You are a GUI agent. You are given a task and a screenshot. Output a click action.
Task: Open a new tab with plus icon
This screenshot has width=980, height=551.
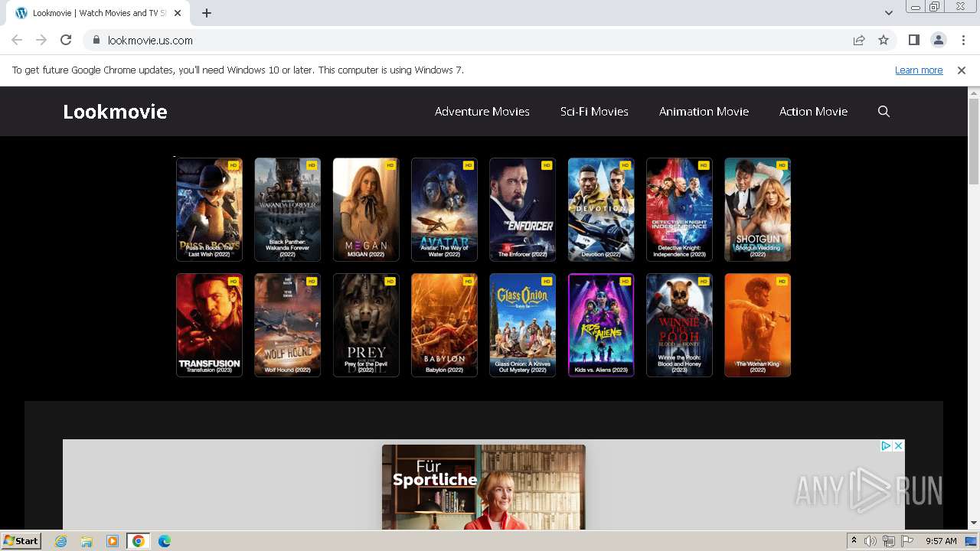coord(207,13)
